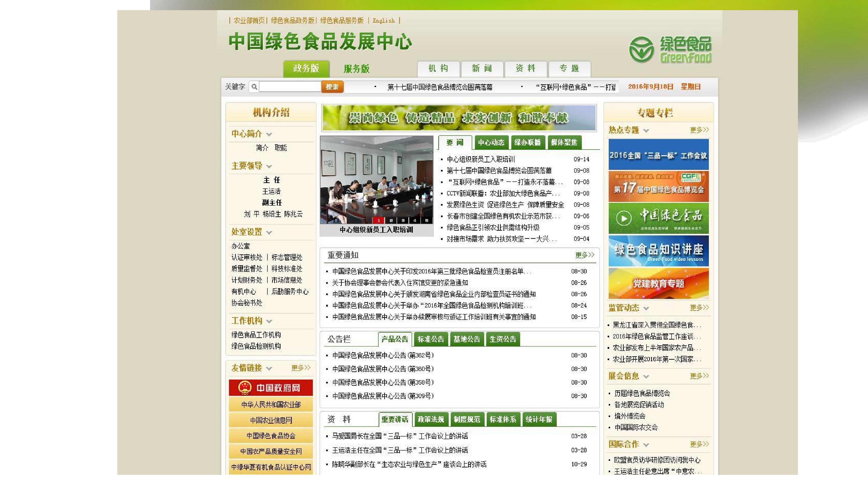Select slide number 5 on photo carousel

point(427,221)
